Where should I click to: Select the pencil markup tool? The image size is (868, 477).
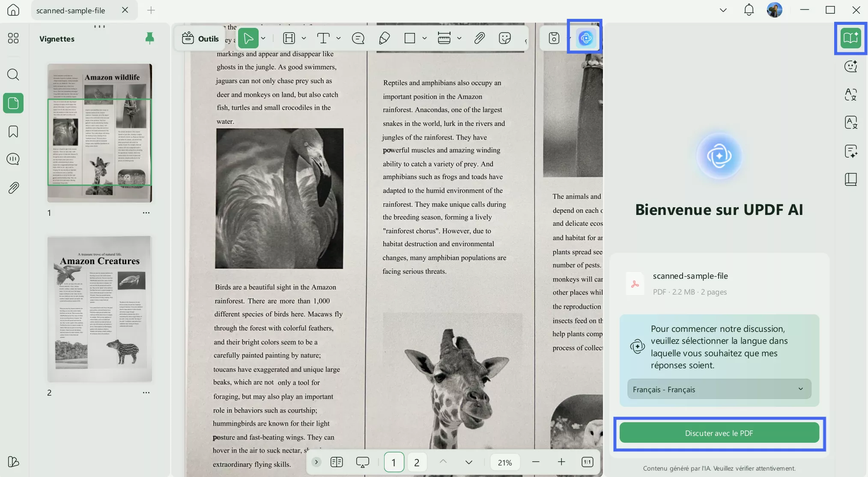pos(384,38)
